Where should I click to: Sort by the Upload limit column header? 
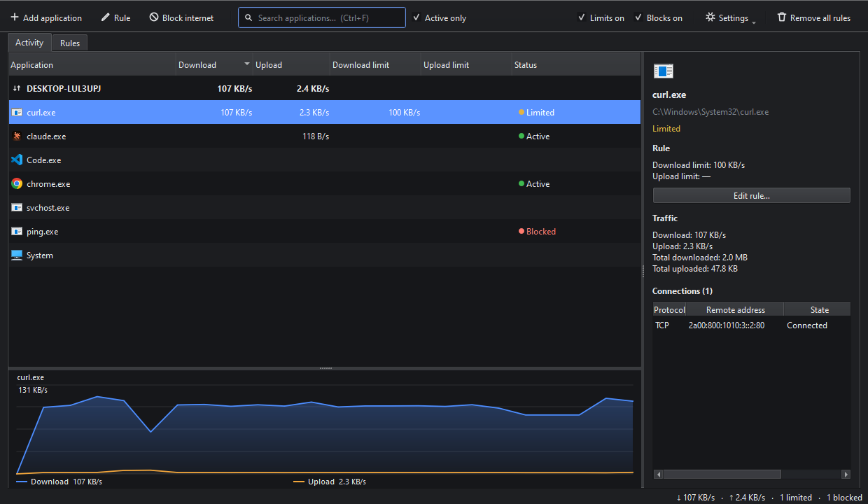[466, 64]
